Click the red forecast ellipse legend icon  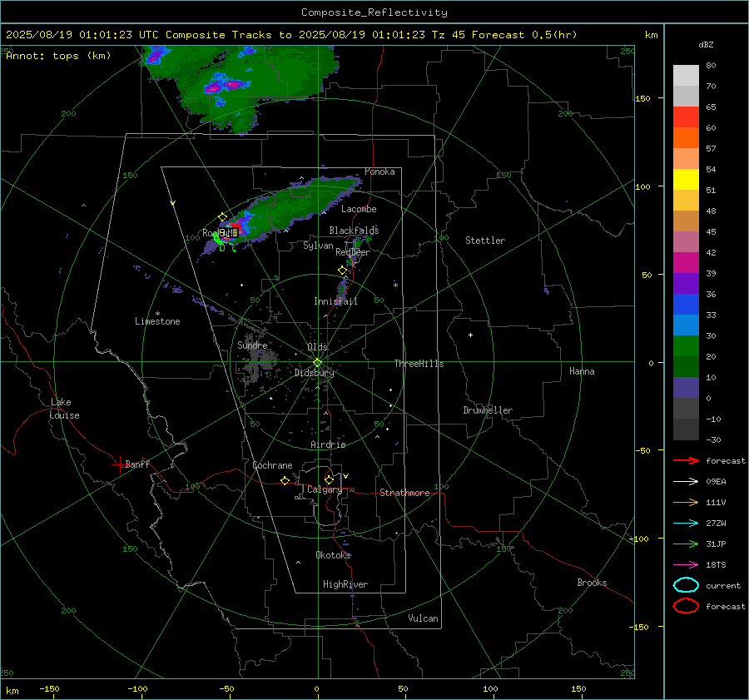[686, 606]
